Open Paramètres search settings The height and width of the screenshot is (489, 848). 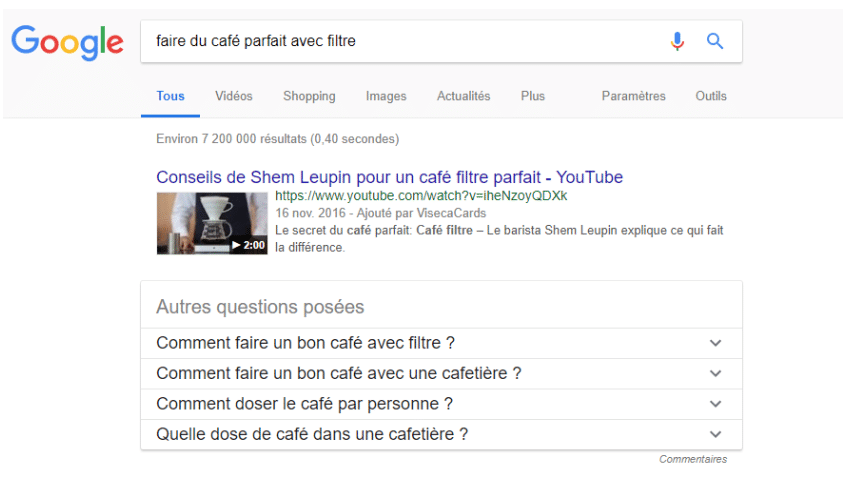(633, 96)
